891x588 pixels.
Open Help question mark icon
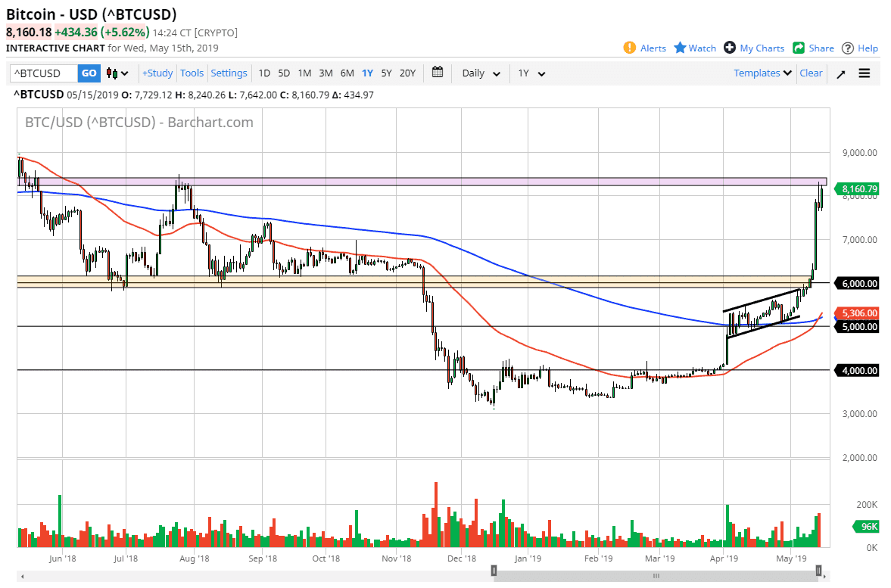[848, 48]
